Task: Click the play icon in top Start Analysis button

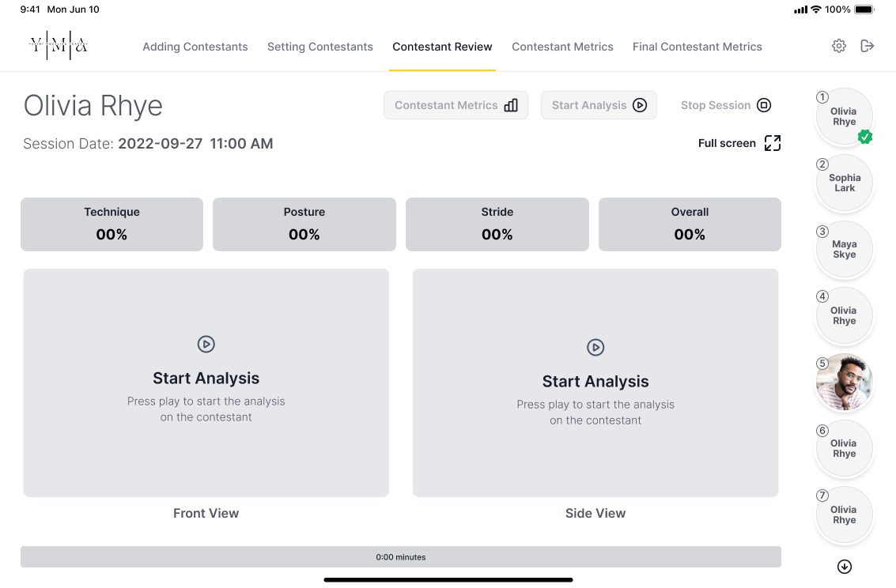Action: (x=640, y=105)
